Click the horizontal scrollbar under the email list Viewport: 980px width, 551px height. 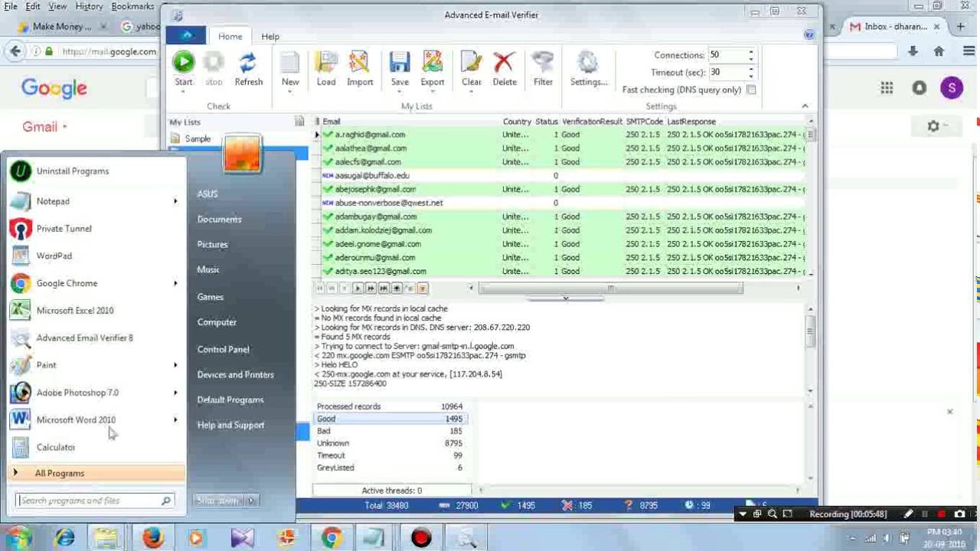pyautogui.click(x=610, y=289)
